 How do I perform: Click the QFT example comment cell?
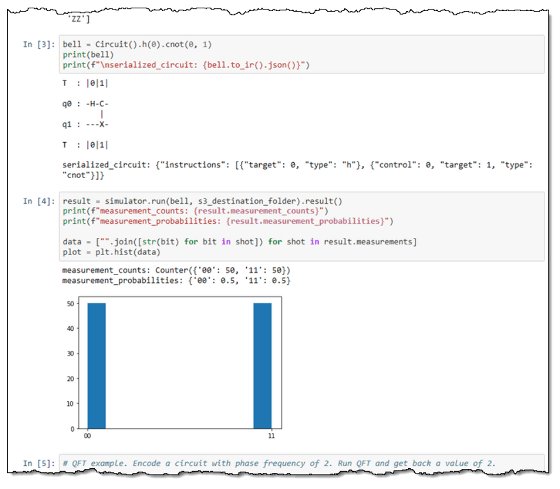tap(301, 463)
